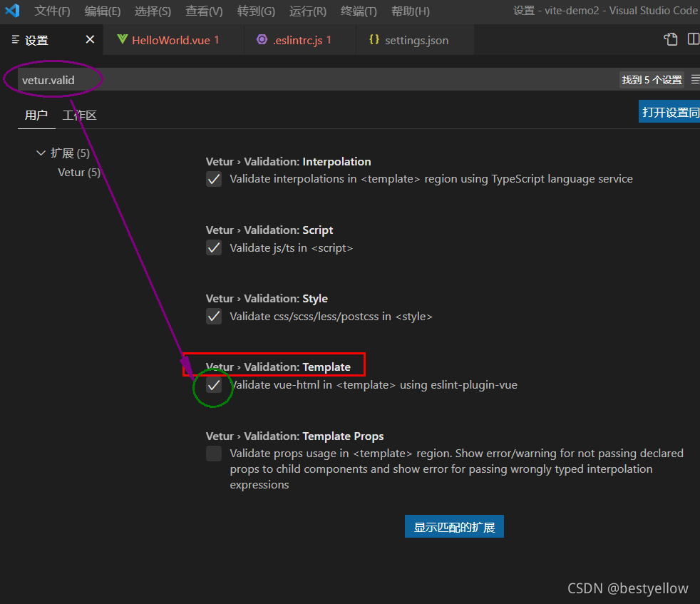The image size is (700, 604).
Task: Click the Vetur › Validation: Script title
Action: click(x=269, y=230)
